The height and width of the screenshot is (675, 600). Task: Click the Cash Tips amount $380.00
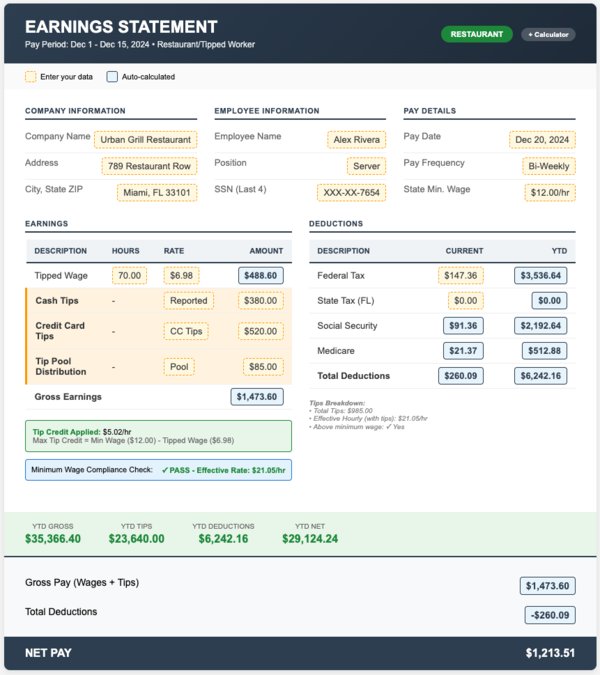pos(261,301)
